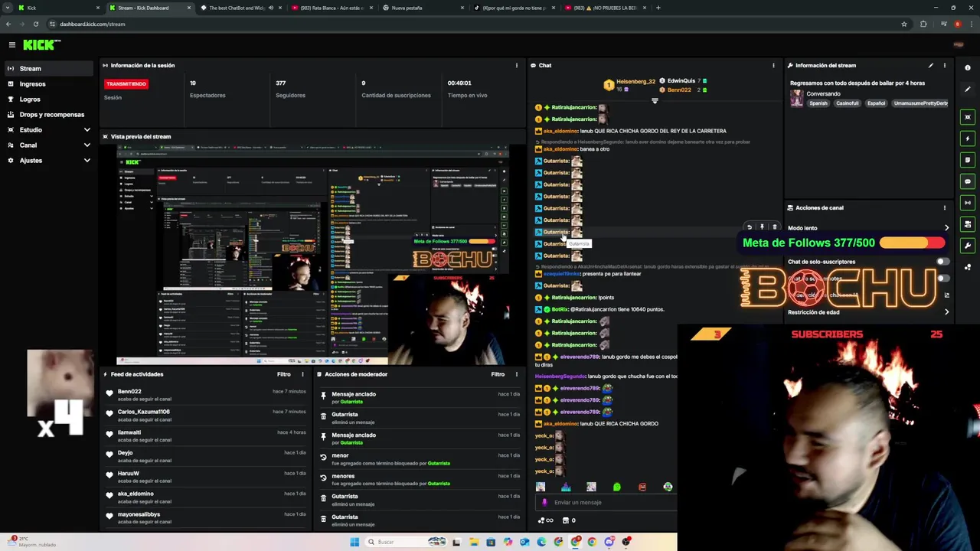Click the TRANSMITIENDO status badge
980x551 pixels.
pos(126,83)
